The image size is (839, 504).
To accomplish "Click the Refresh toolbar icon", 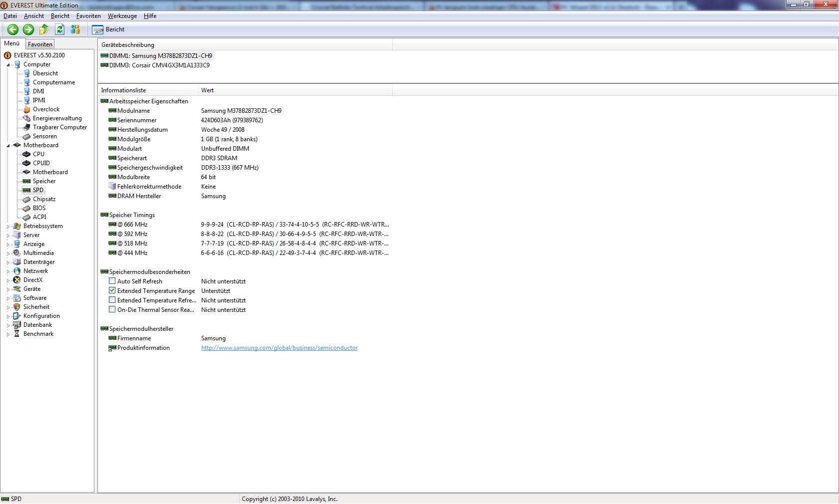I will click(x=59, y=29).
